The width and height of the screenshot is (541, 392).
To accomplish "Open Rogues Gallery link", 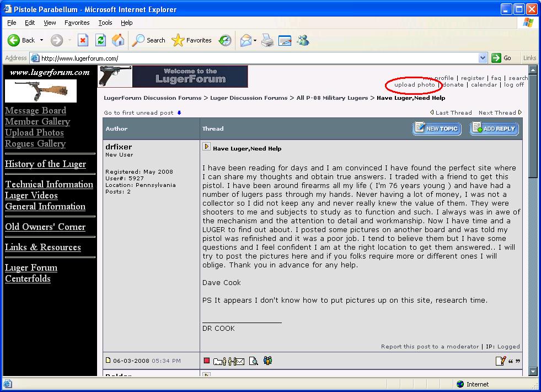I will (x=35, y=143).
